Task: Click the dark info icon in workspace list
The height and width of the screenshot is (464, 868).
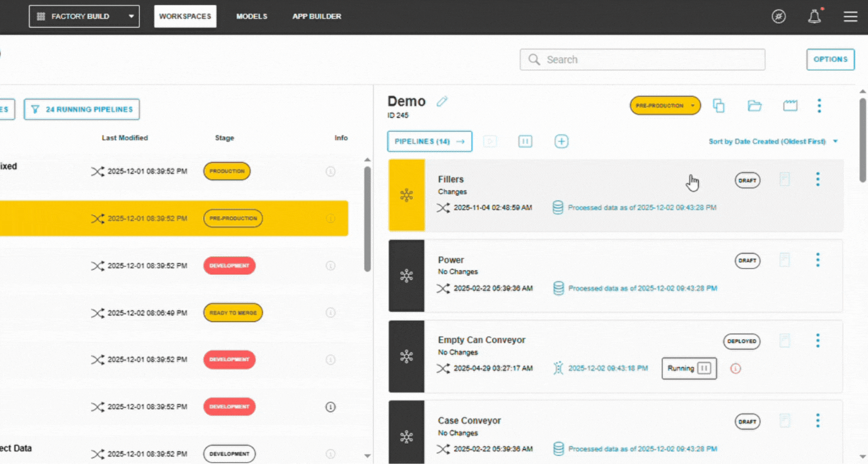Action: (x=330, y=407)
